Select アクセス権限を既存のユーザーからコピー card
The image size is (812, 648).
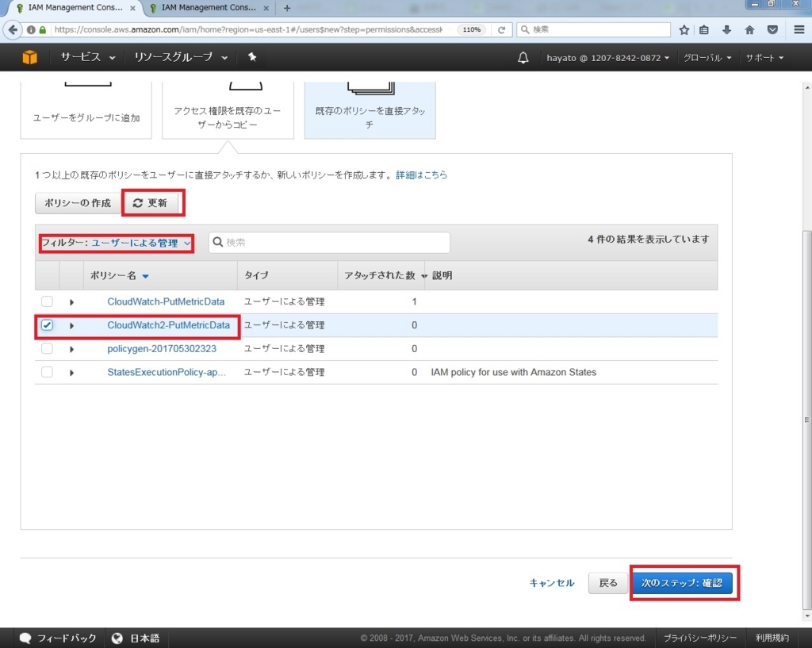tap(228, 110)
